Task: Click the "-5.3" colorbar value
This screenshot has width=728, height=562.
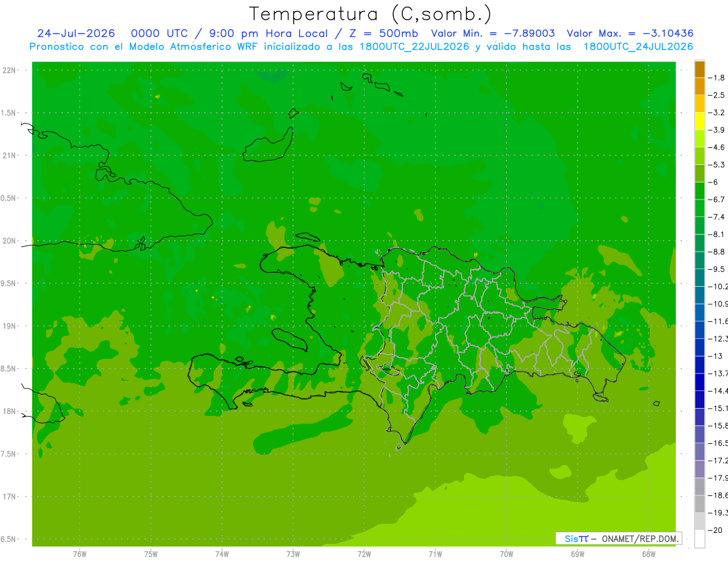Action: 716,165
